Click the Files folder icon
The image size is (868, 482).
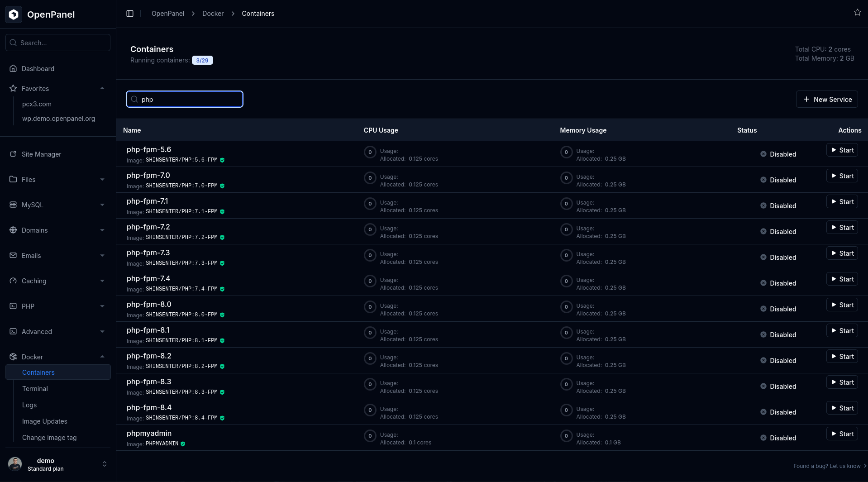click(13, 179)
